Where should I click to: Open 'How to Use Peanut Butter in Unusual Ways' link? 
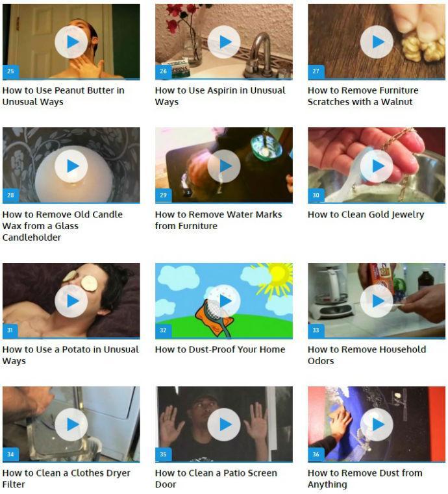64,96
